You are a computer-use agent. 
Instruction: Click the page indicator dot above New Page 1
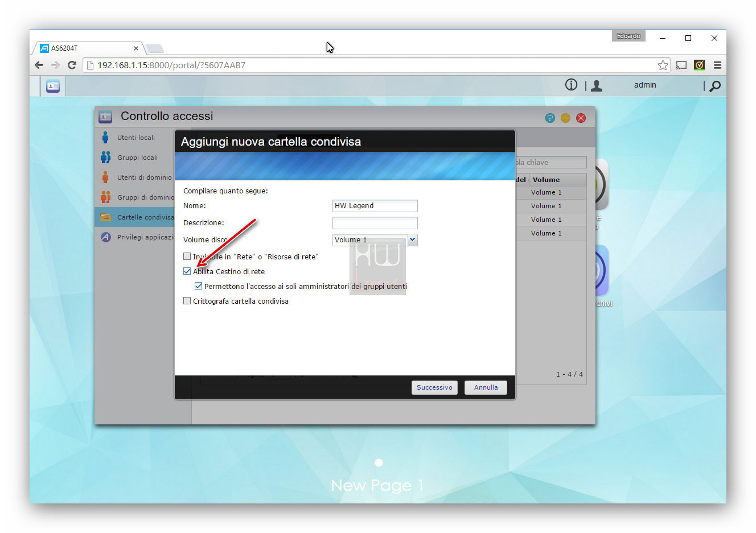[x=379, y=462]
